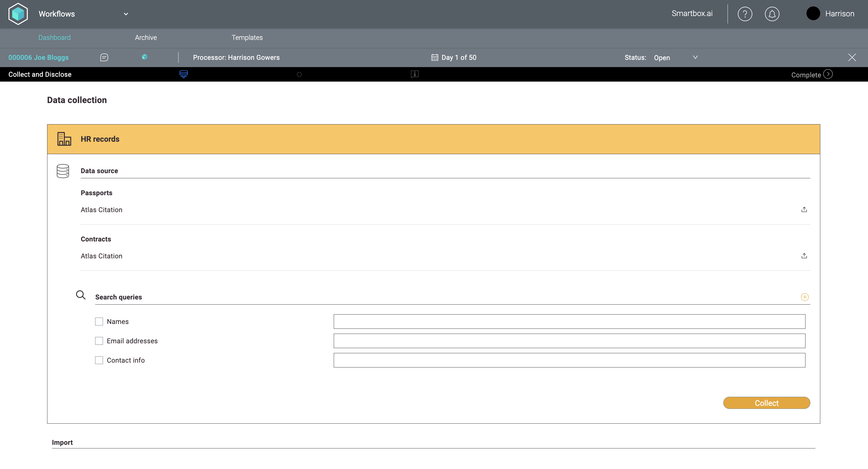Enable the Names checkbox
The image size is (868, 469).
tap(99, 322)
